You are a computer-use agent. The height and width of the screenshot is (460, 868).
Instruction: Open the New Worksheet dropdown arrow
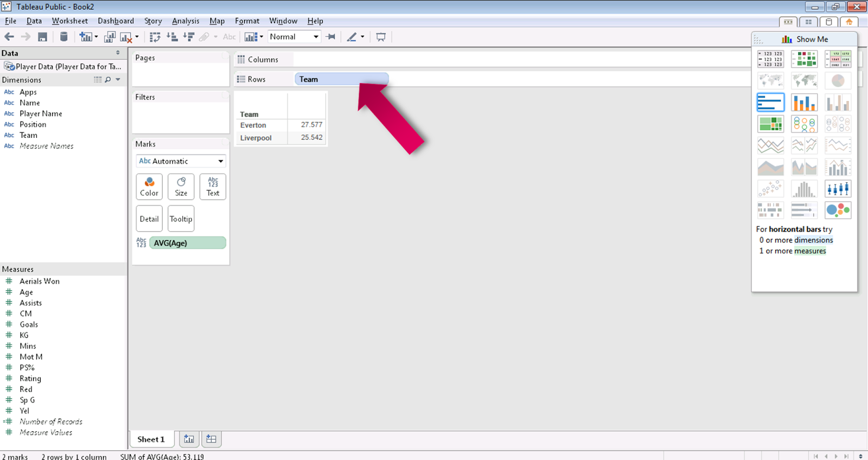[96, 37]
